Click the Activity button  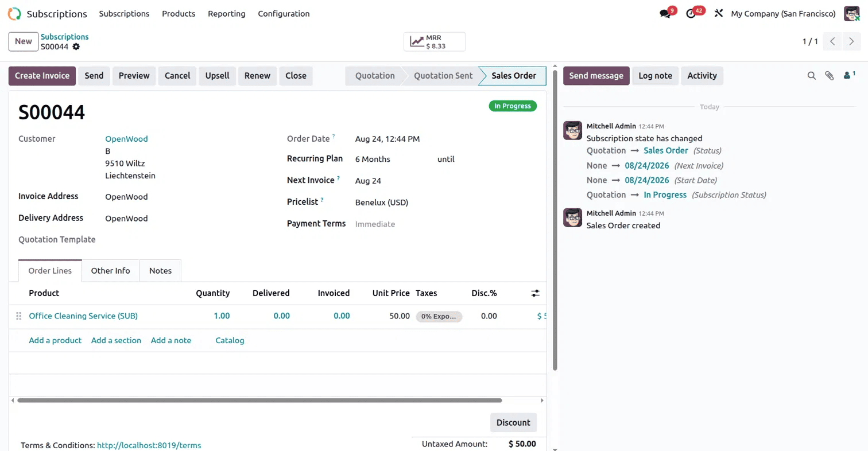pos(702,76)
